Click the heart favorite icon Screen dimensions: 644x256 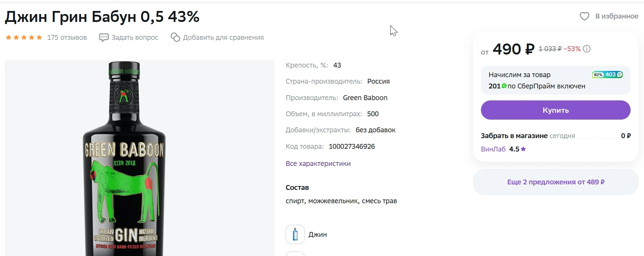(x=584, y=16)
